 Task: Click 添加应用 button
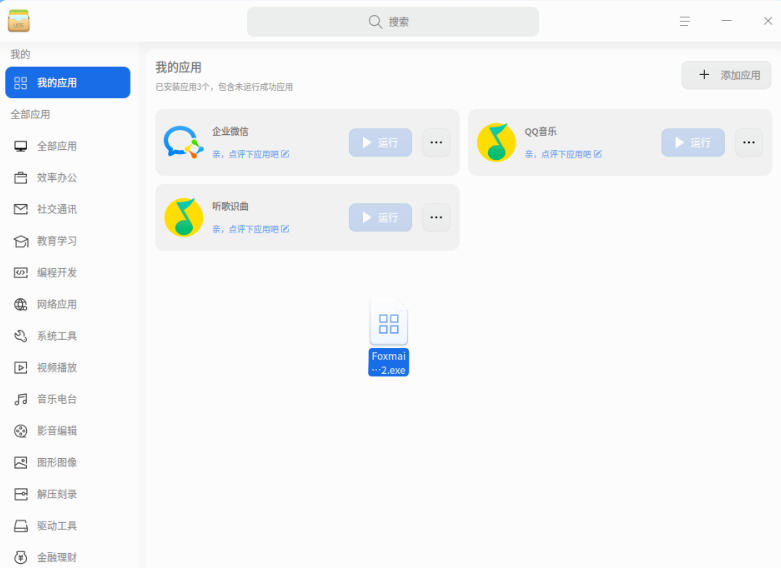coord(726,75)
